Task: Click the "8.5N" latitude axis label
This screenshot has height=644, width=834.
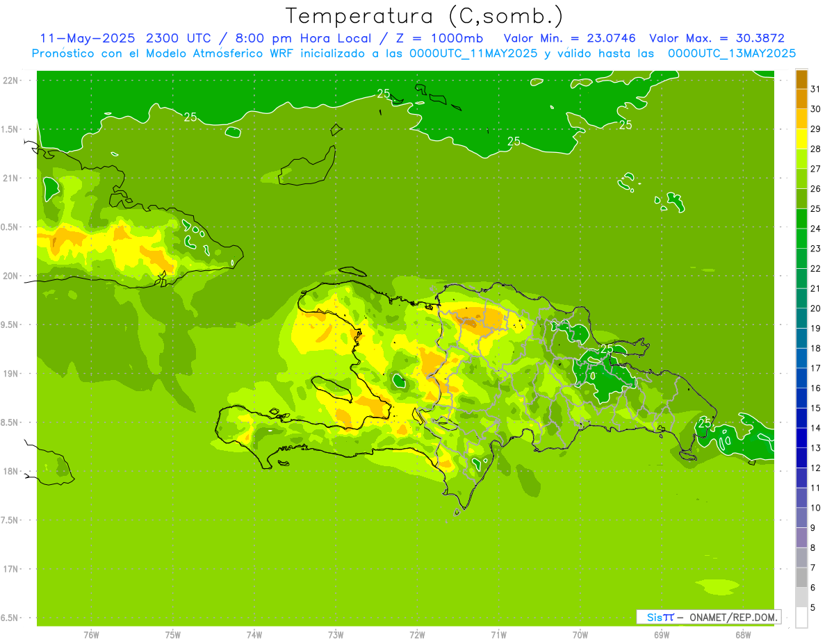Action: [10, 423]
